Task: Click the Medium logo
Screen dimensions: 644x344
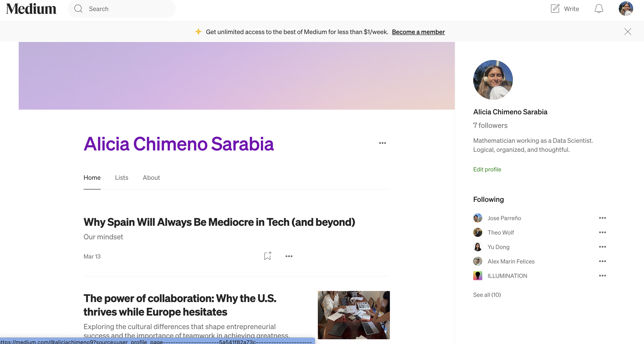Action: pyautogui.click(x=31, y=9)
